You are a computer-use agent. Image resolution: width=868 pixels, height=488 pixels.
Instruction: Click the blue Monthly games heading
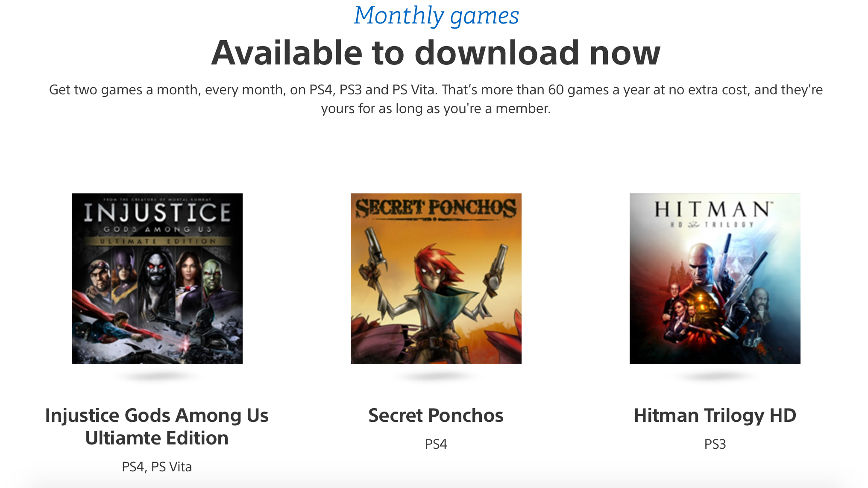[436, 16]
